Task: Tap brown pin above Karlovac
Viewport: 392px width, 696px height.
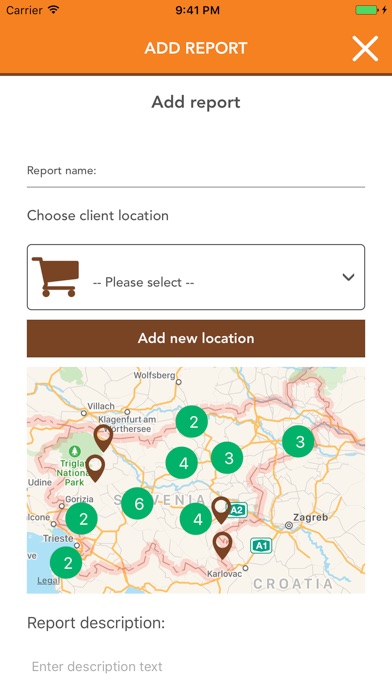Action: (222, 546)
